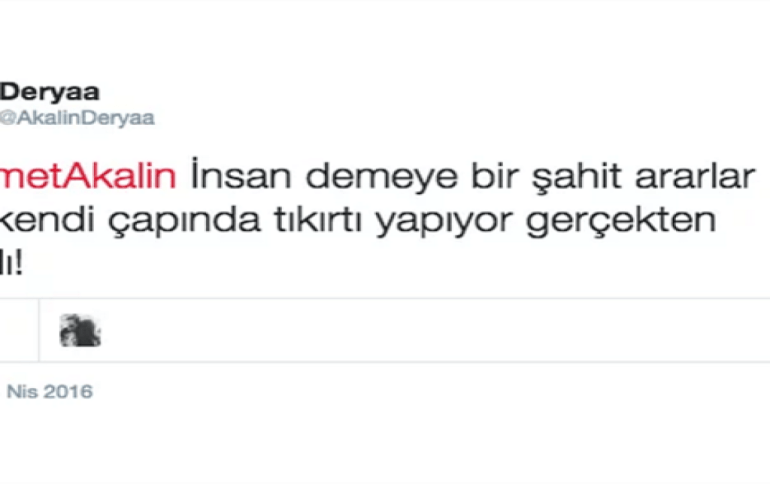770x485 pixels.
Task: Open the red metAkalin mention link
Action: pos(88,176)
